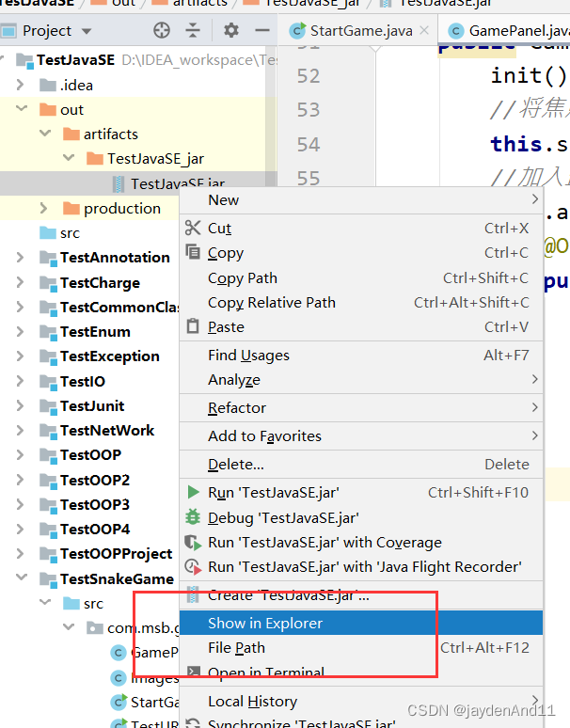Viewport: 570px width, 728px height.
Task: Select the TestJavaSE project root
Action: (75, 60)
